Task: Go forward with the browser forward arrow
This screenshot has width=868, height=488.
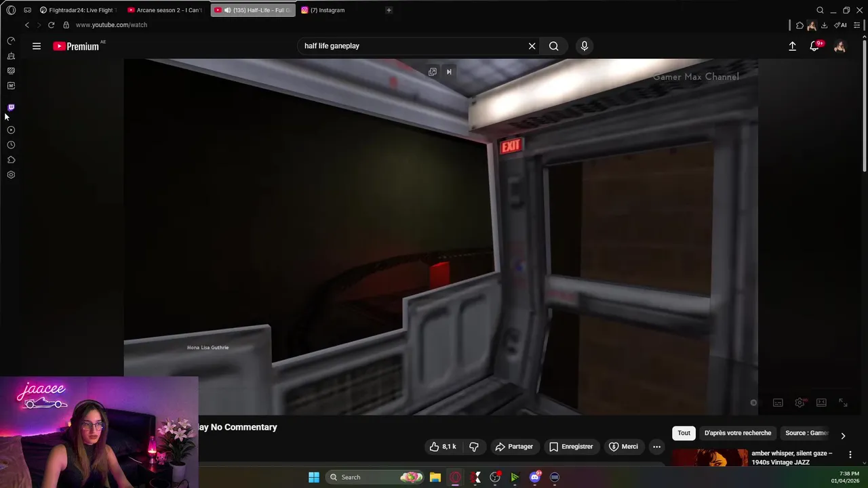Action: (x=38, y=25)
